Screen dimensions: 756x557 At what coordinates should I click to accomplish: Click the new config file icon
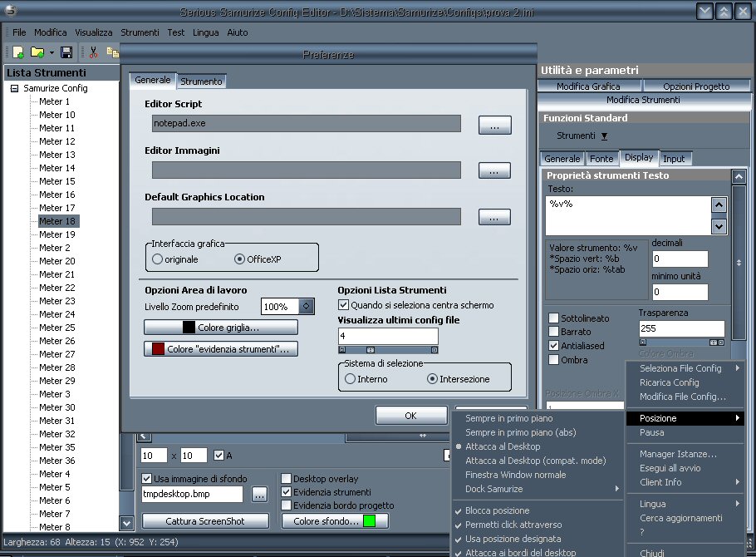[x=18, y=52]
